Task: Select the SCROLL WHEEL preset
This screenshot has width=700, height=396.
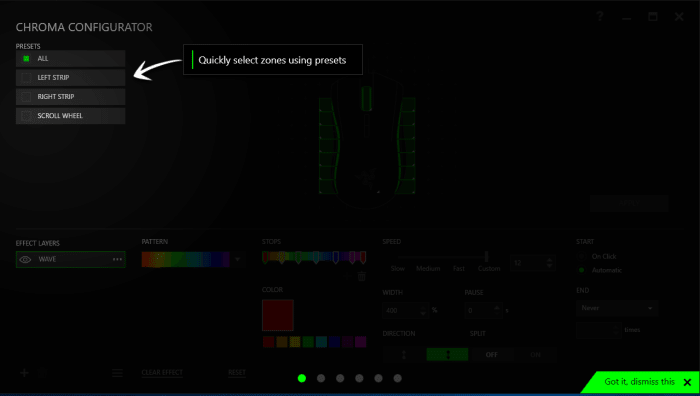Action: coord(71,116)
